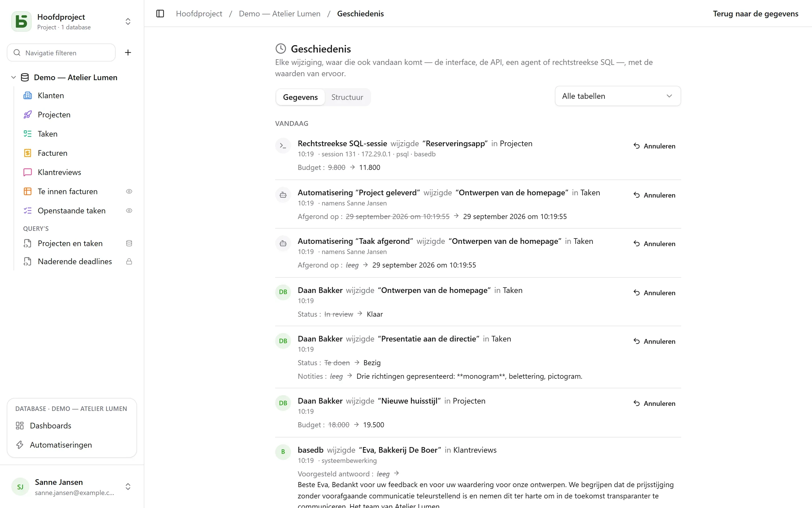Open Klantreviews chat bubble icon
Screen dimensions: 812x508
tap(28, 172)
